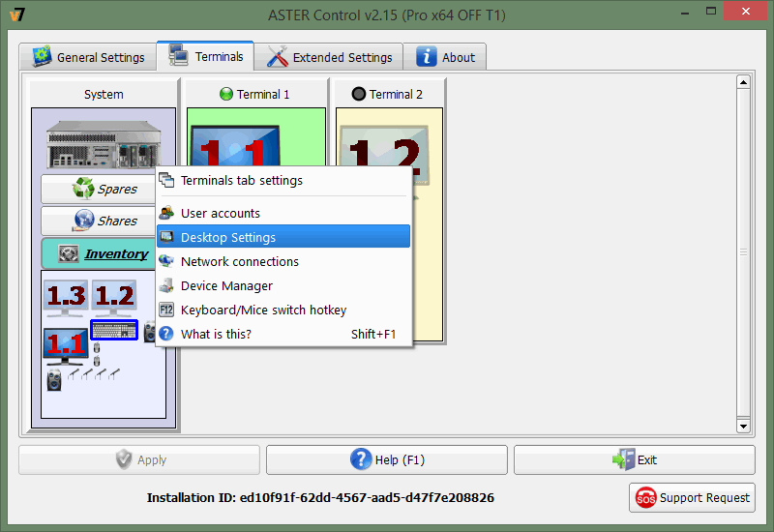Switch to the Terminals tab

pyautogui.click(x=205, y=56)
